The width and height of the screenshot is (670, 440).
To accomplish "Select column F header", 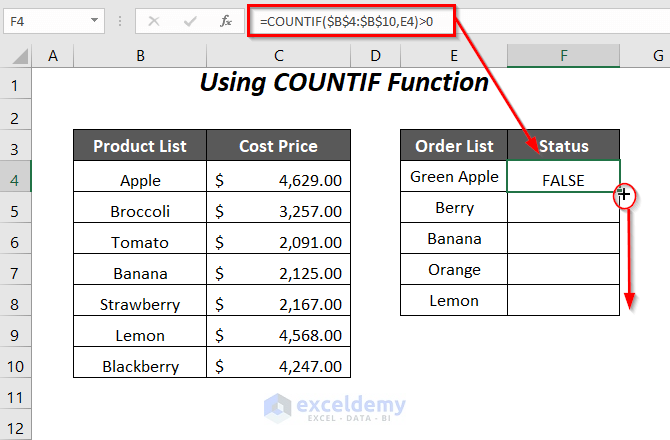I will click(x=563, y=57).
